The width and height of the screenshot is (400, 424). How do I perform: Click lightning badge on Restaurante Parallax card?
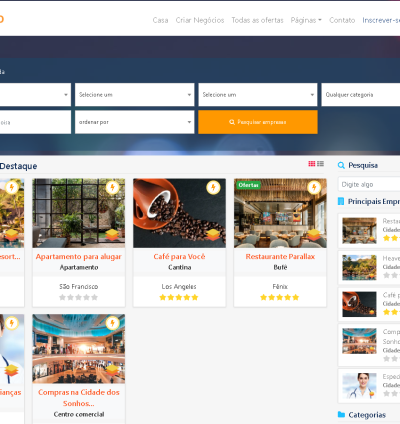314,187
